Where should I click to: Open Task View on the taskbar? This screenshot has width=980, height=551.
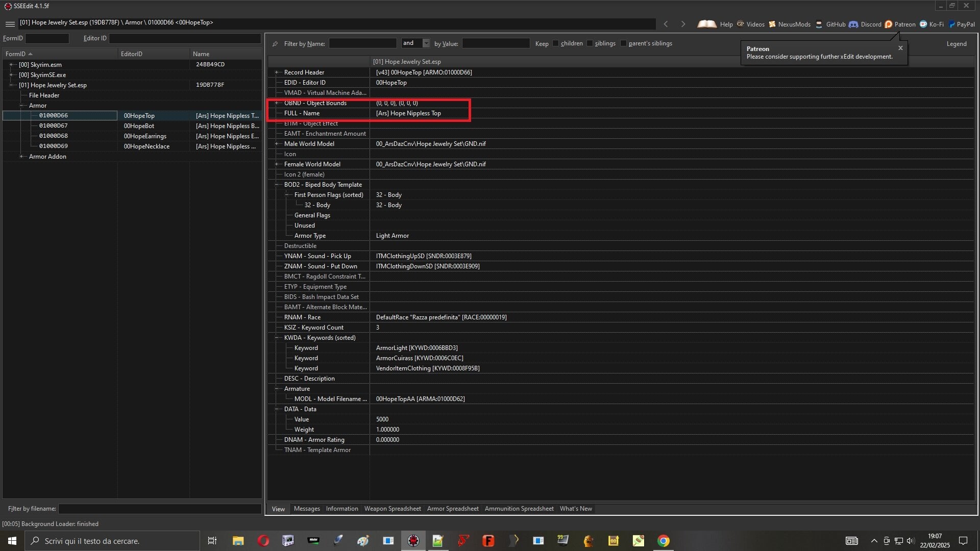[x=212, y=541]
